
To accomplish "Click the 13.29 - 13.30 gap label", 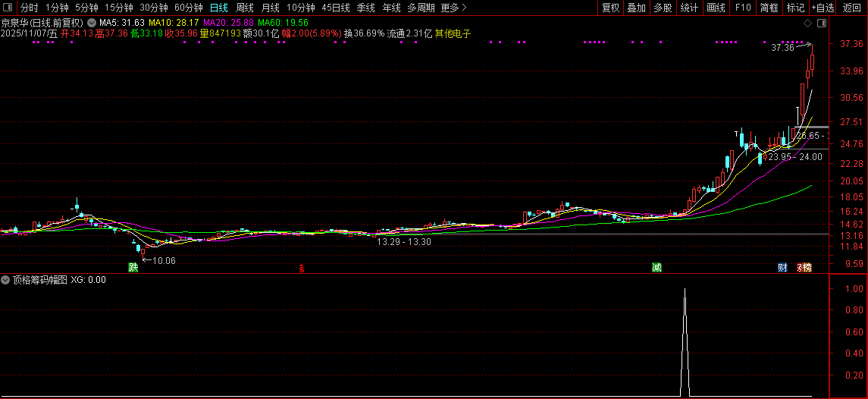I will 404,242.
